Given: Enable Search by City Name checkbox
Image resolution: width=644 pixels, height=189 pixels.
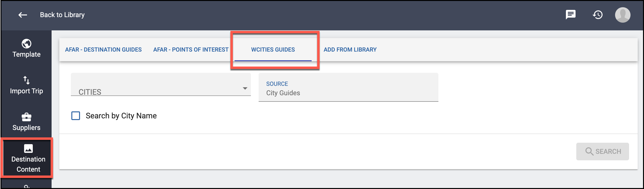Looking at the screenshot, I should click(76, 116).
